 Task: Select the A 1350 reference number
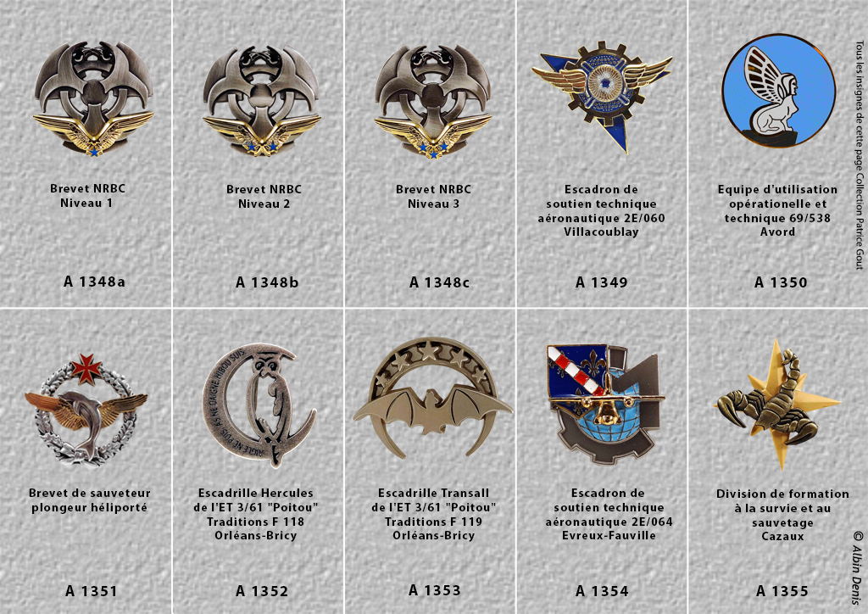click(x=781, y=282)
